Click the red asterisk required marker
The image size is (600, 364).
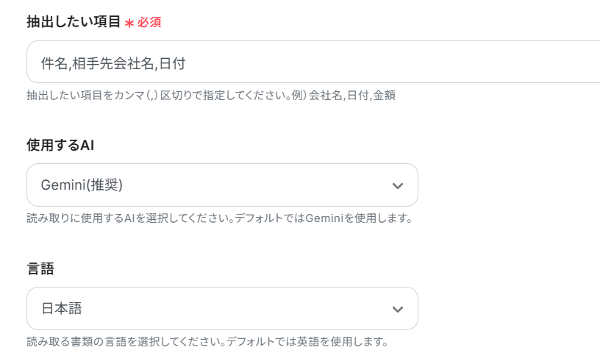coord(129,23)
